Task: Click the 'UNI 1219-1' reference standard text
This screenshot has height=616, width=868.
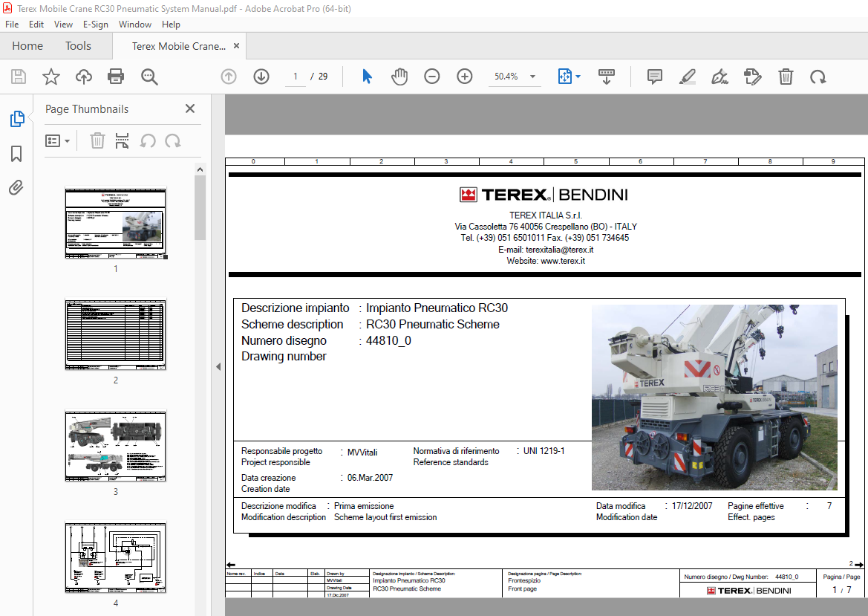Action: pyautogui.click(x=544, y=451)
